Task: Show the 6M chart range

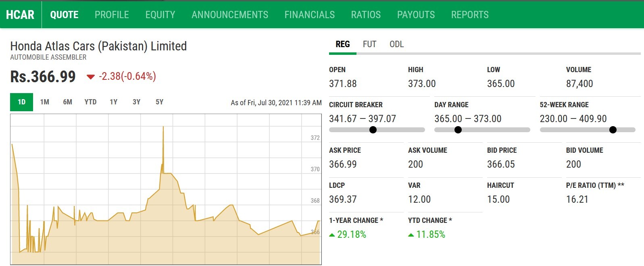Action: point(67,102)
